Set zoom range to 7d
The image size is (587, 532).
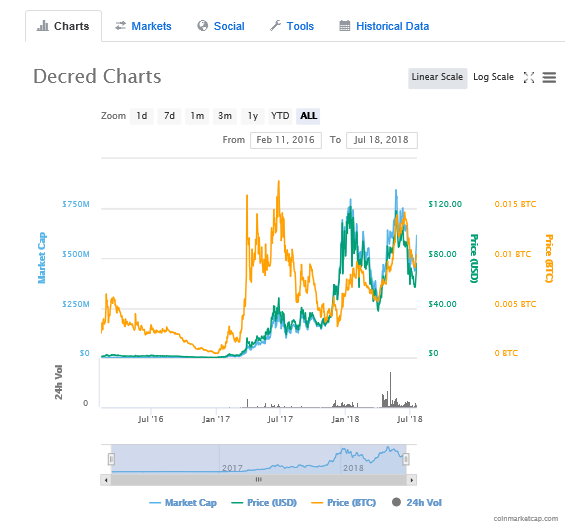[169, 116]
